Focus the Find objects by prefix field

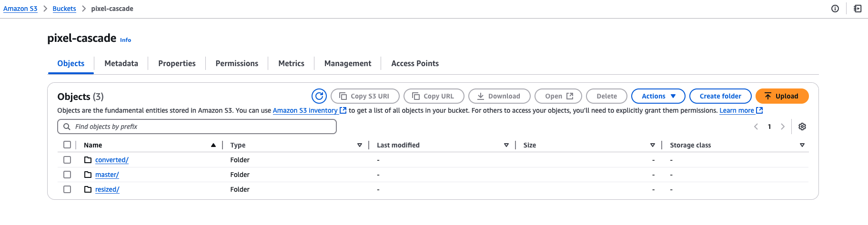(197, 127)
